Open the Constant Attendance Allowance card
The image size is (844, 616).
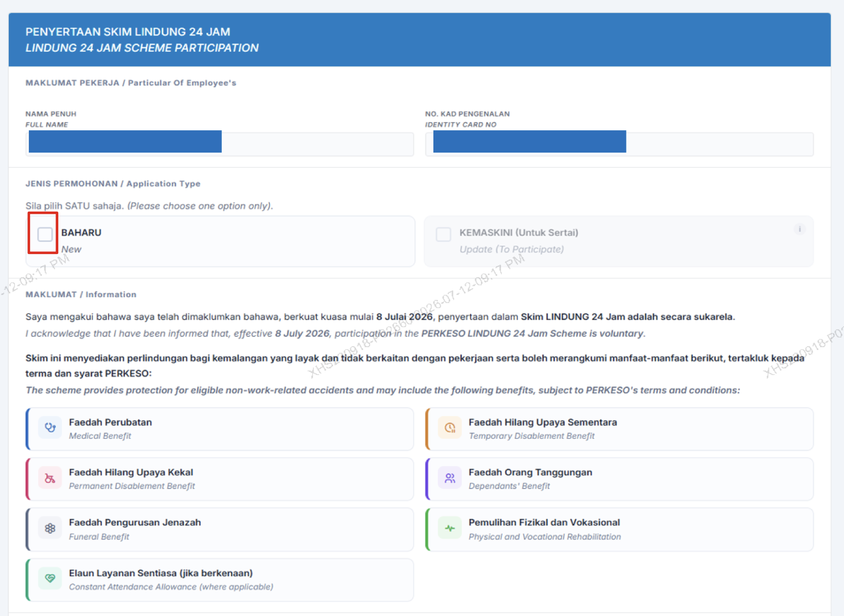[x=220, y=580]
